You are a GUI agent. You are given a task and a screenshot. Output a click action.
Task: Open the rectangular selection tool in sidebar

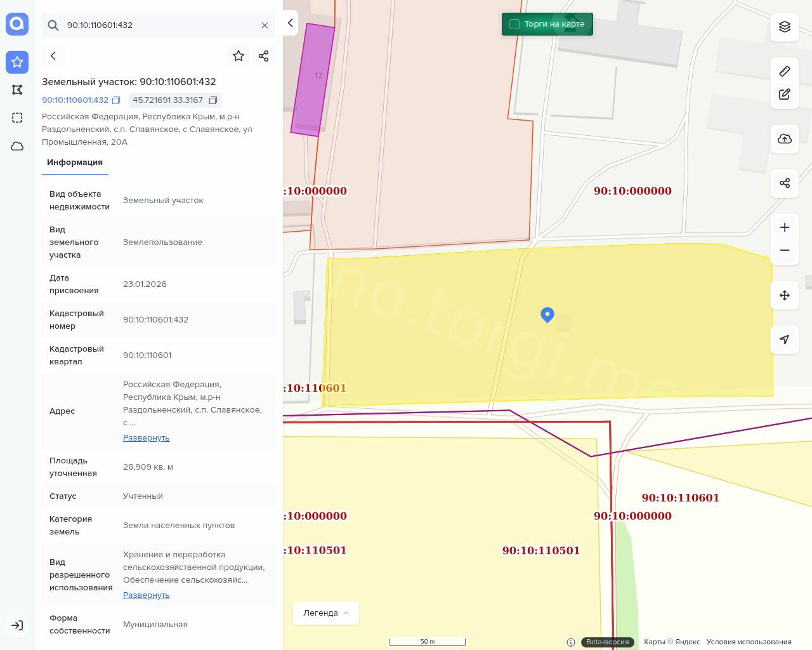pos(17,118)
